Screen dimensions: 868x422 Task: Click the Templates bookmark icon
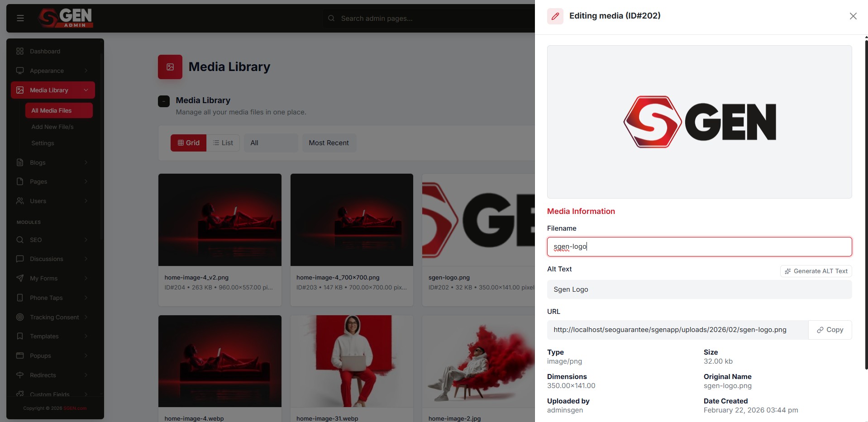(x=20, y=336)
